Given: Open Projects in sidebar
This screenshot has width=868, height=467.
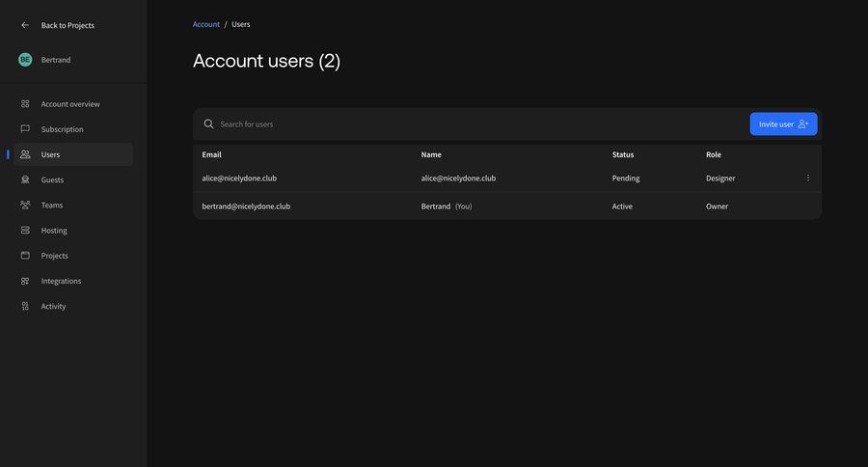Looking at the screenshot, I should coord(54,256).
